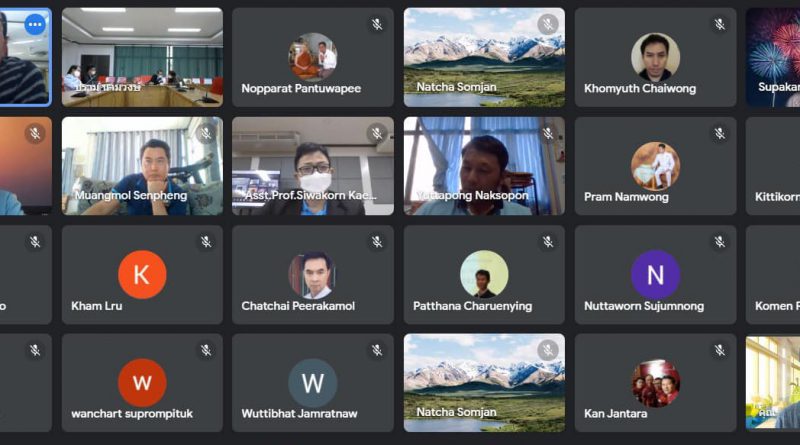The width and height of the screenshot is (800, 445).
Task: Click muted mic icon on Chatchai Peerakamol tile
Action: click(x=377, y=242)
